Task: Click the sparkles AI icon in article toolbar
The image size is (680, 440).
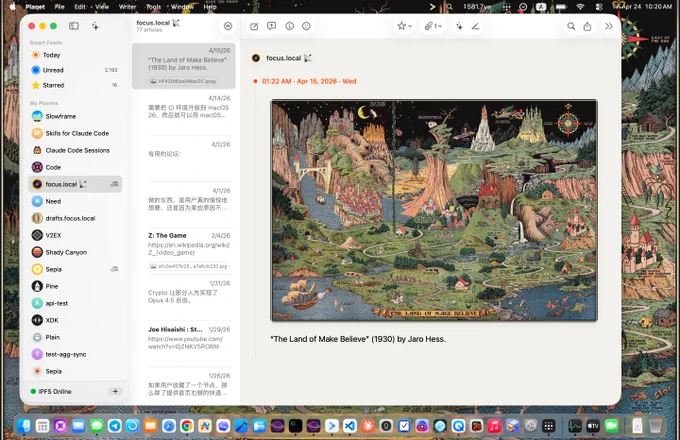Action: tap(459, 26)
